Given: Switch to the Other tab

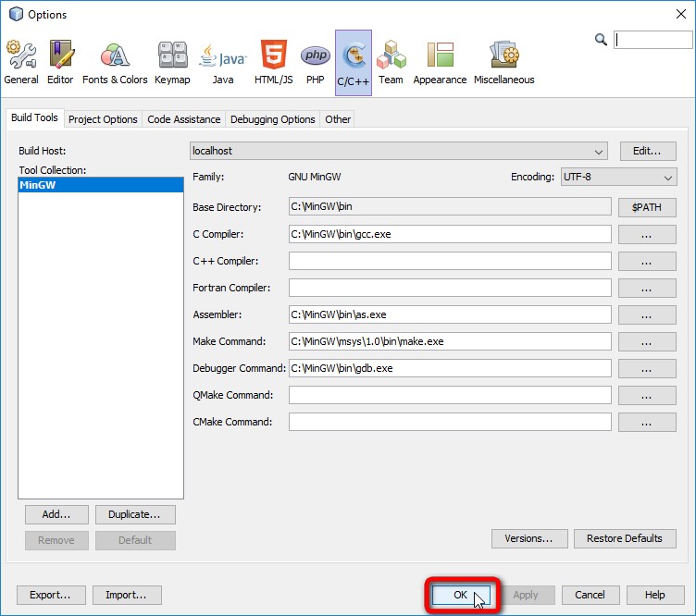Looking at the screenshot, I should pyautogui.click(x=338, y=119).
